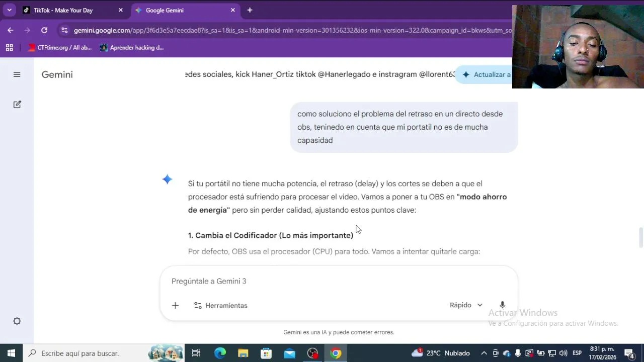Click the screen recording tray icon

529,353
